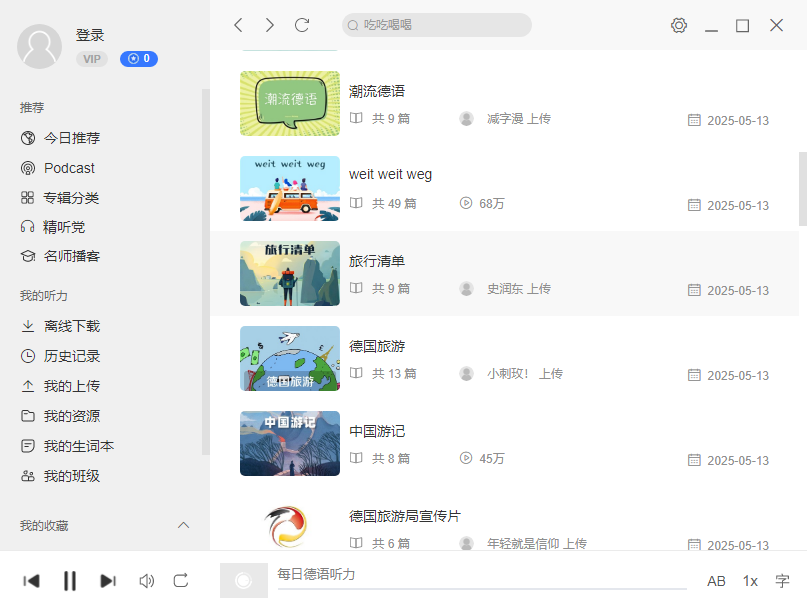
Task: Go back with the left arrow
Action: pos(238,25)
